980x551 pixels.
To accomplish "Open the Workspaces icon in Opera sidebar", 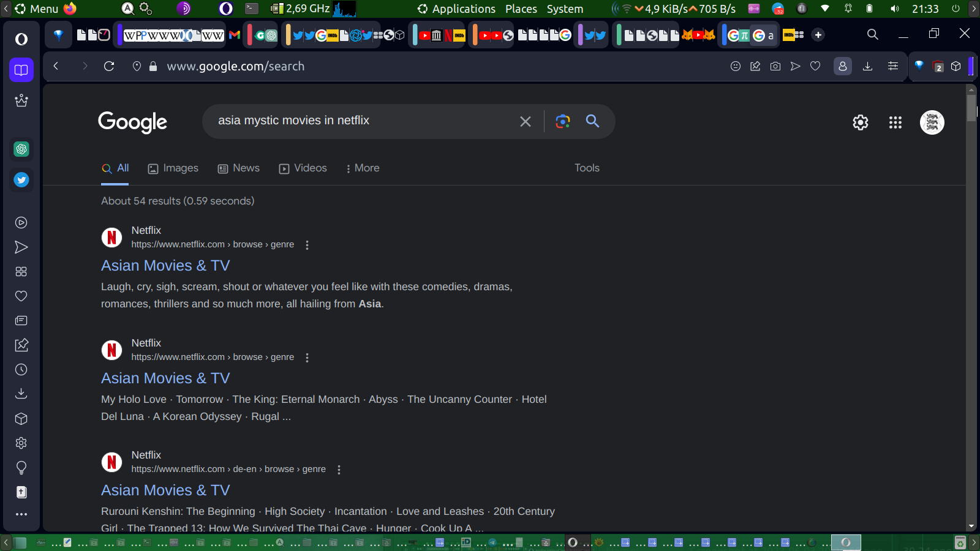I will pyautogui.click(x=21, y=70).
